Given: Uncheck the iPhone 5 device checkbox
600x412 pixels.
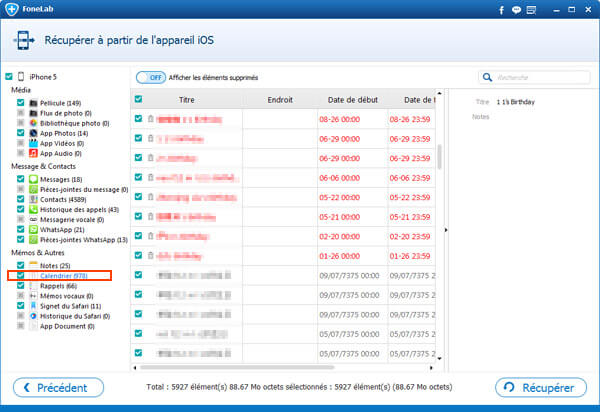Looking at the screenshot, I should click(x=9, y=77).
